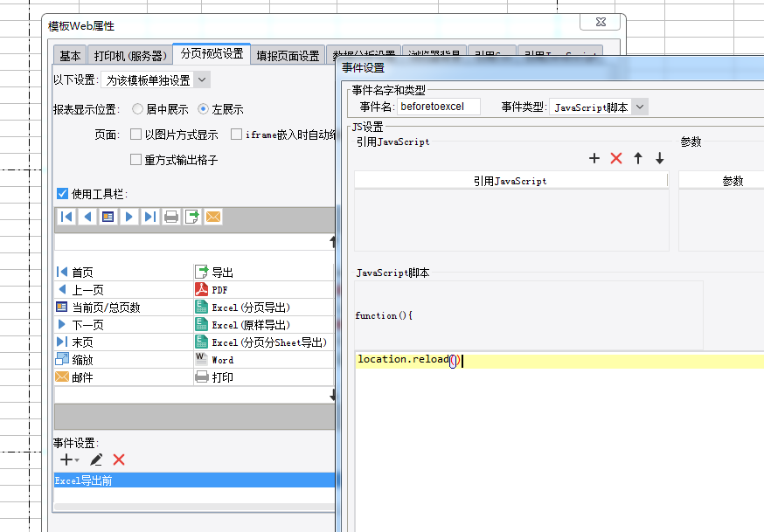The image size is (764, 532).
Task: Open the 事件类型 JavaScript脚本 dropdown
Action: pos(640,107)
